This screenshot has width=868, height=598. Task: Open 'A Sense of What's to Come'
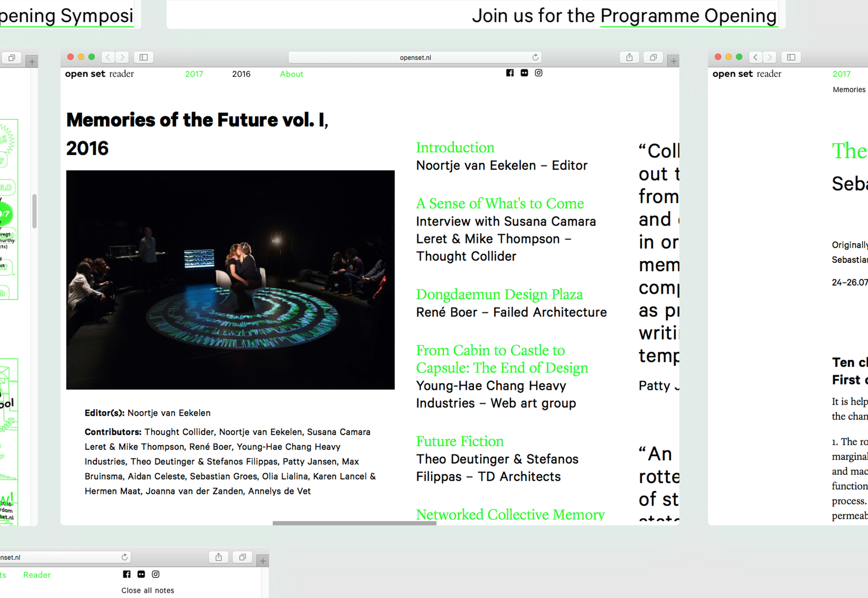499,203
